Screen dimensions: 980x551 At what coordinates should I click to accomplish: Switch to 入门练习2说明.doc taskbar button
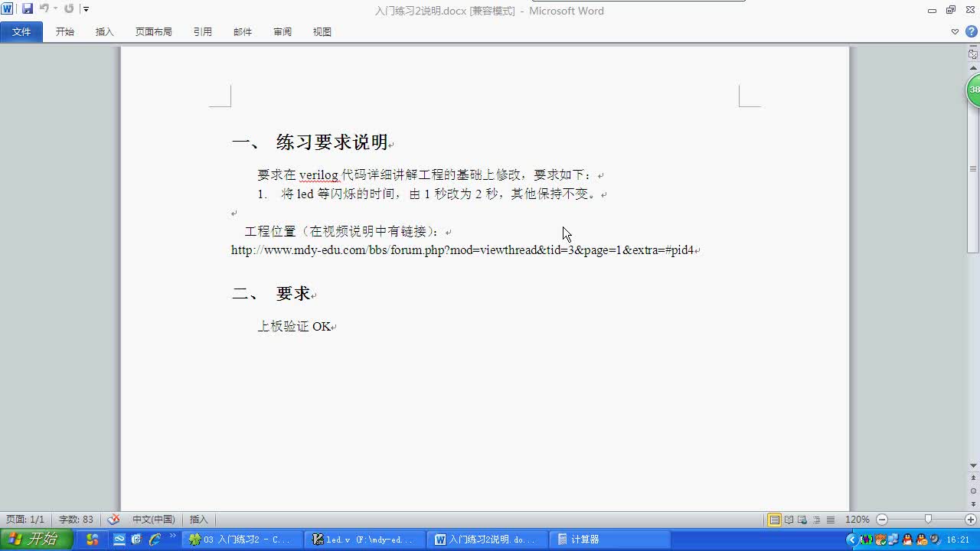pos(487,540)
